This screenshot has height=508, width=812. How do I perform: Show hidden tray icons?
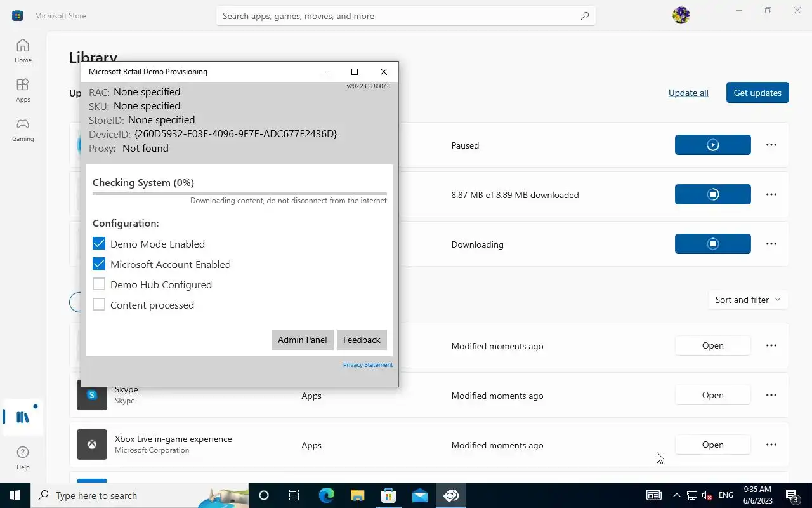pos(676,495)
